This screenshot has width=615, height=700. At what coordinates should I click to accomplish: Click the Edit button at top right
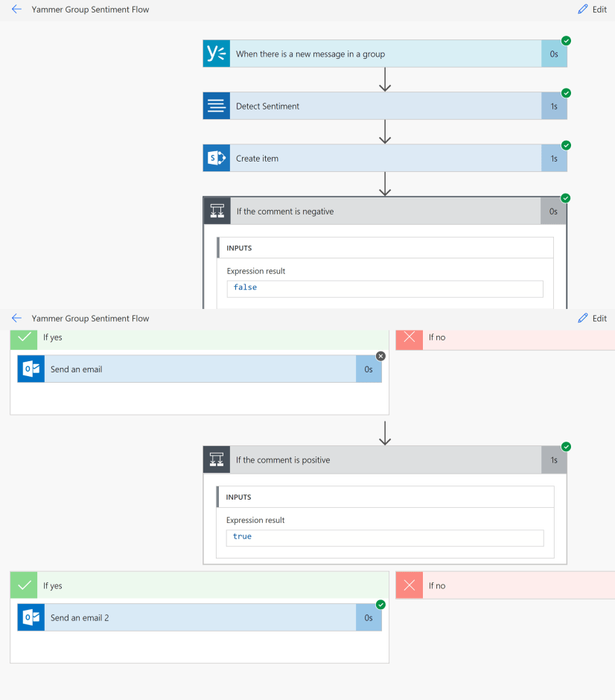[592, 10]
